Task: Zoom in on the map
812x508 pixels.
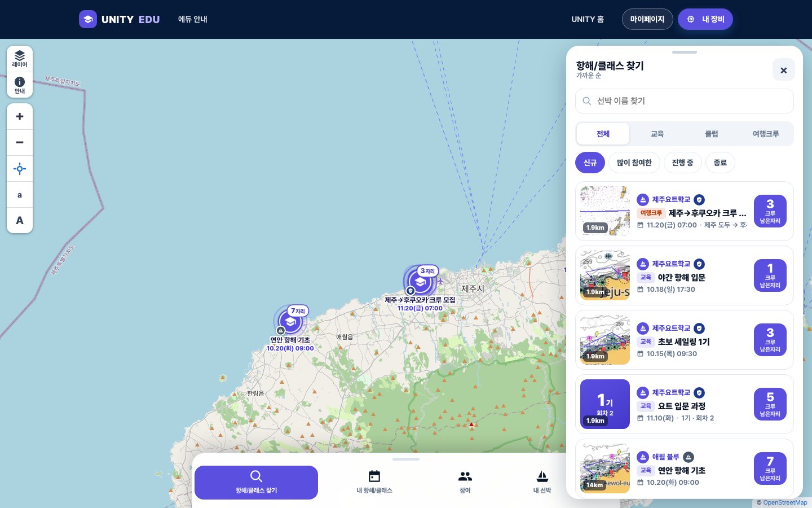Action: pyautogui.click(x=20, y=117)
